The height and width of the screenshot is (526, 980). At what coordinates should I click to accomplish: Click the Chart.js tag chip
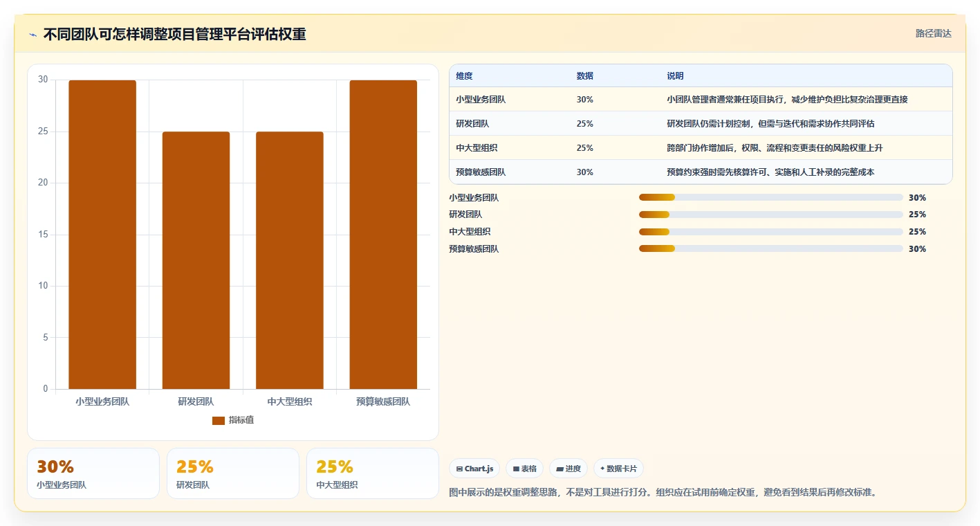[x=474, y=469]
